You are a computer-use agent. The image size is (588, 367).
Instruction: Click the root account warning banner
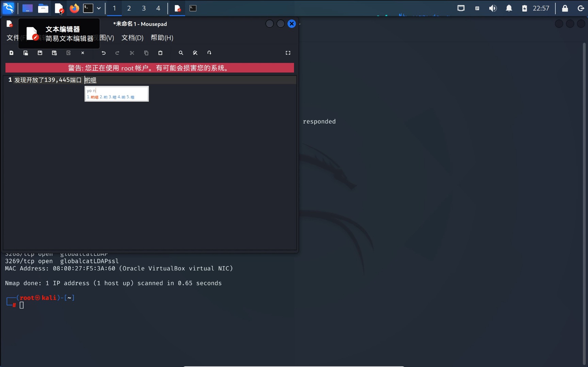pyautogui.click(x=150, y=68)
